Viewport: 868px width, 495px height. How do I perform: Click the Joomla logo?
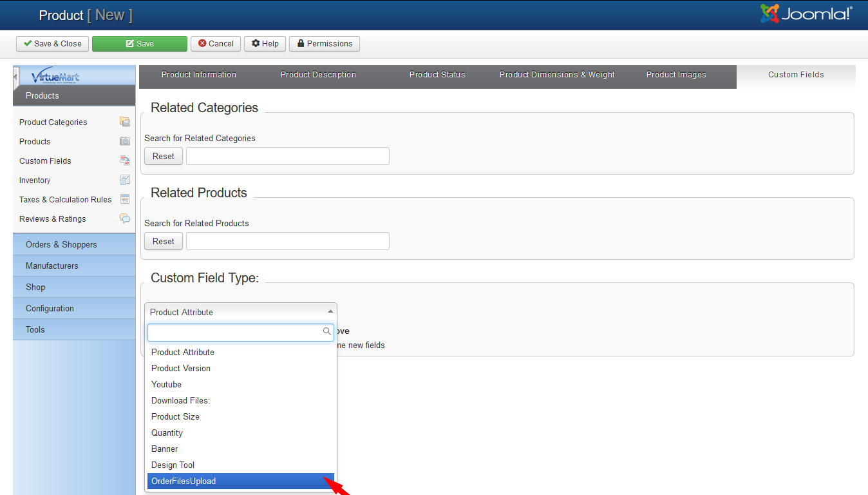click(806, 14)
